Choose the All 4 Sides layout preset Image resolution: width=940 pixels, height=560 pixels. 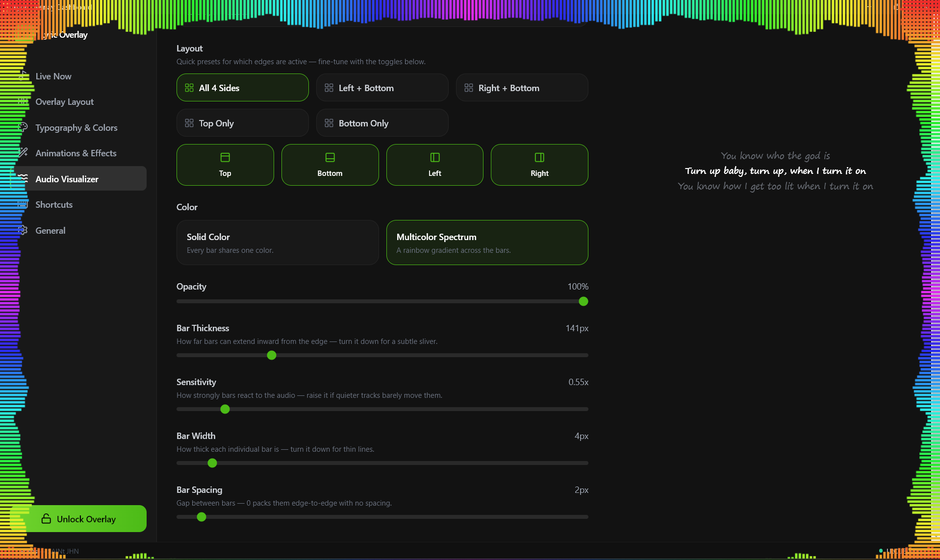tap(243, 88)
